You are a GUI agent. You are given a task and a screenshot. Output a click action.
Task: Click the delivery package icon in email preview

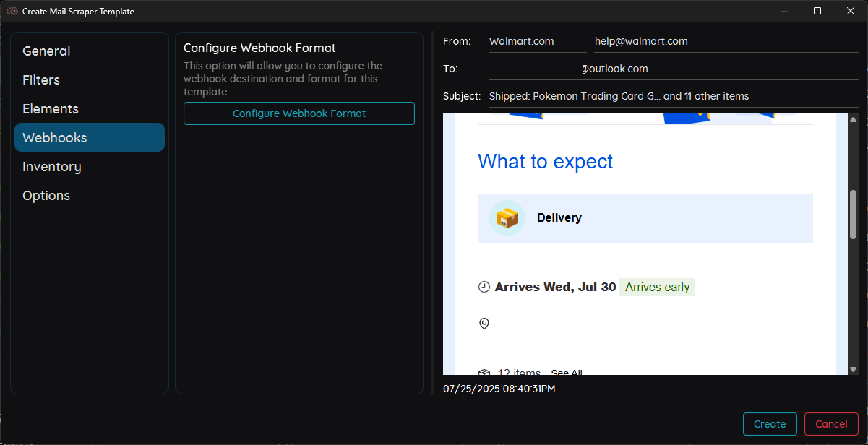506,217
